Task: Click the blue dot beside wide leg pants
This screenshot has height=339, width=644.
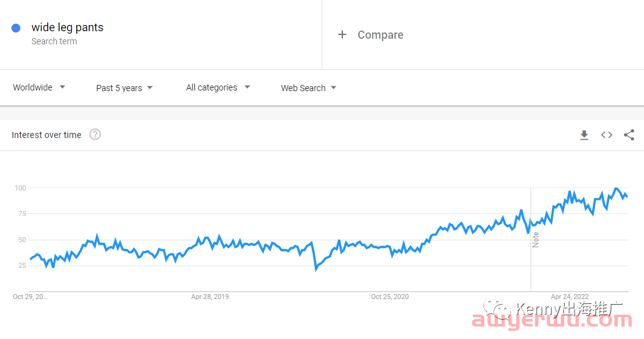Action: click(x=16, y=28)
